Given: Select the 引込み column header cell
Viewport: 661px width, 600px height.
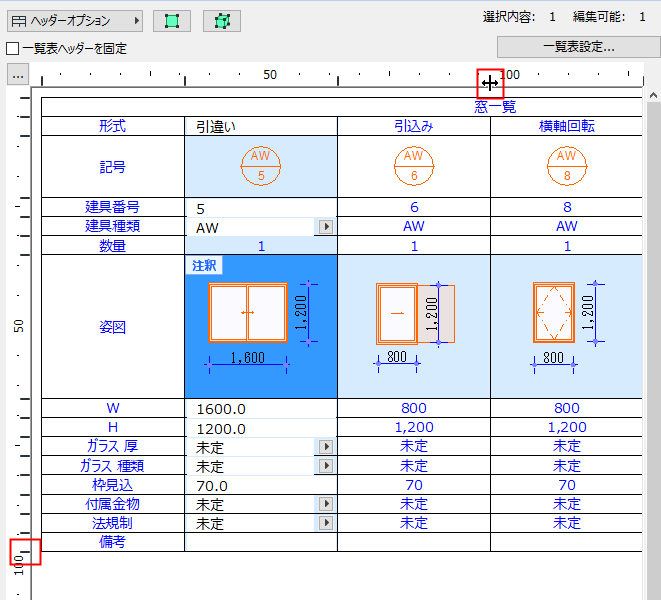Looking at the screenshot, I should [414, 126].
